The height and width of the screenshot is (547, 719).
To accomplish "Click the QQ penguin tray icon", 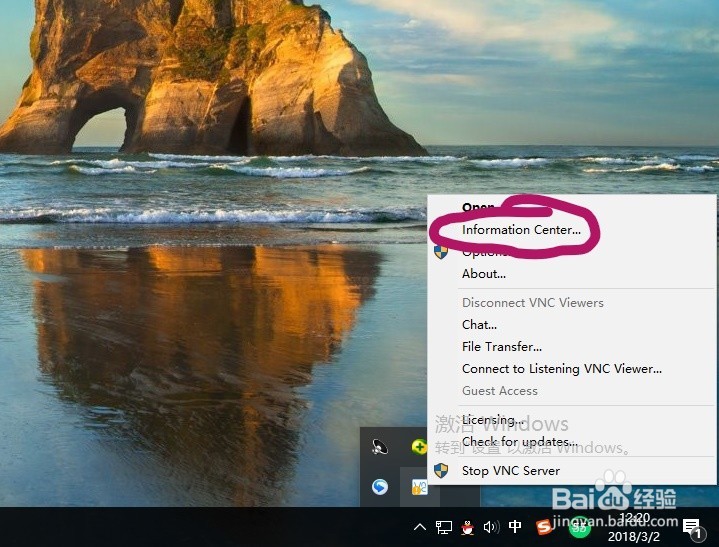I will point(467,528).
